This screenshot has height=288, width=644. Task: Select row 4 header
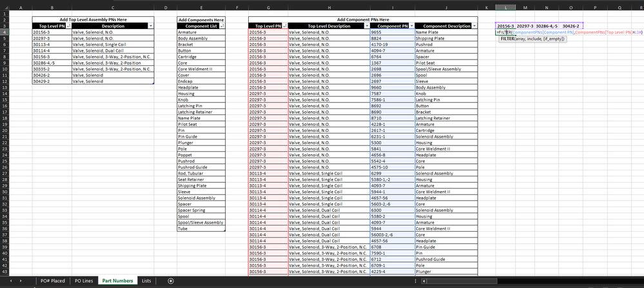click(x=5, y=32)
